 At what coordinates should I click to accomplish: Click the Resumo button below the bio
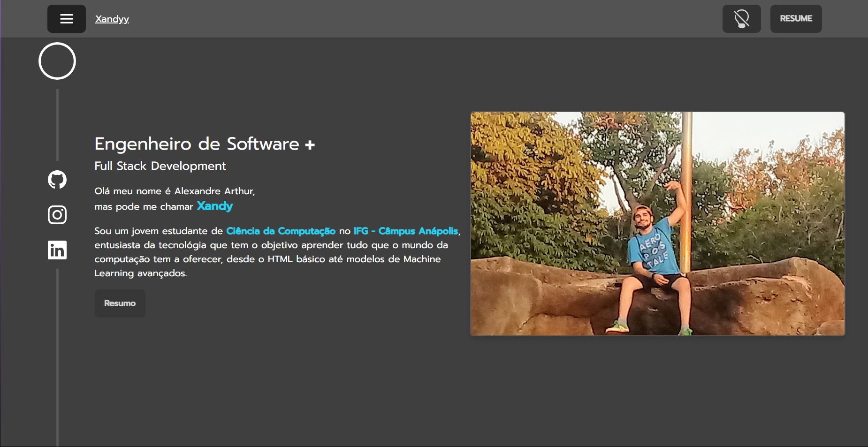click(120, 303)
